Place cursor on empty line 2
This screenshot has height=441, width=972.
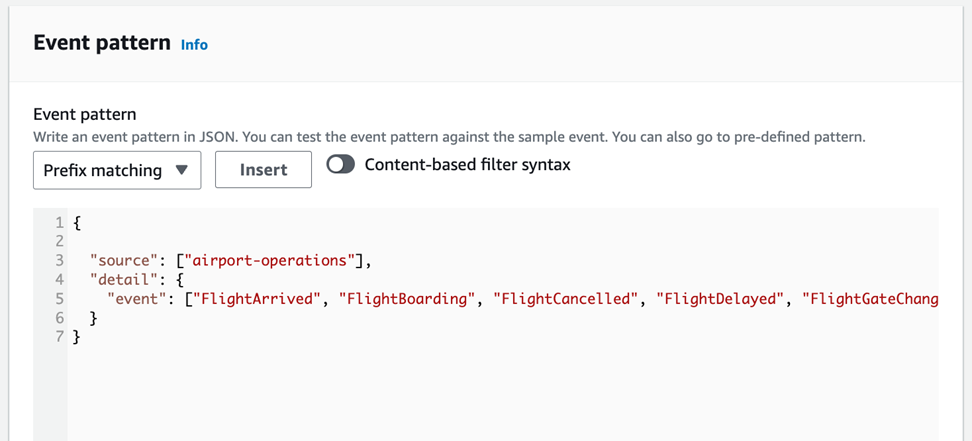tap(200, 242)
